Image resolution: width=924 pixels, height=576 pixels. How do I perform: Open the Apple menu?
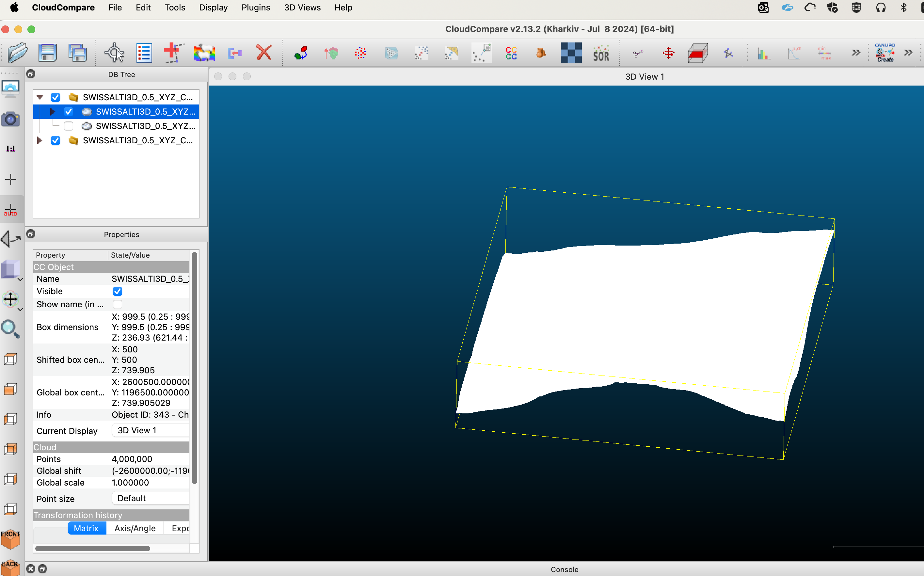point(14,7)
